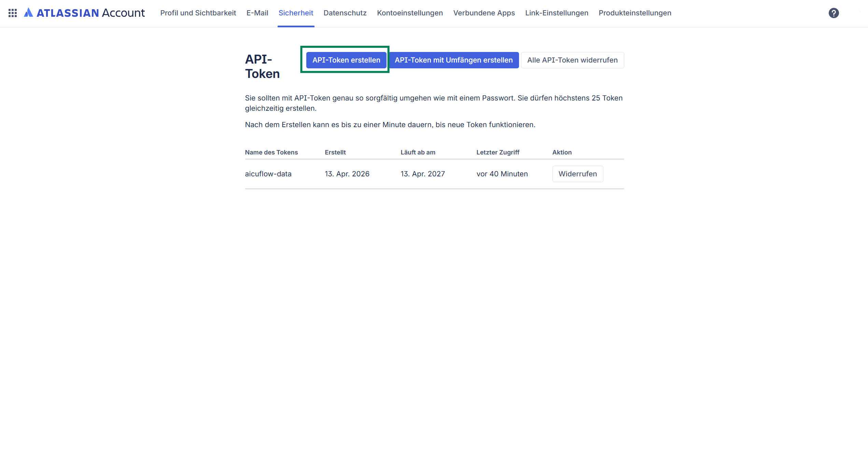Click API-Token mit Umfängen erstellen
The image size is (868, 473).
click(453, 60)
